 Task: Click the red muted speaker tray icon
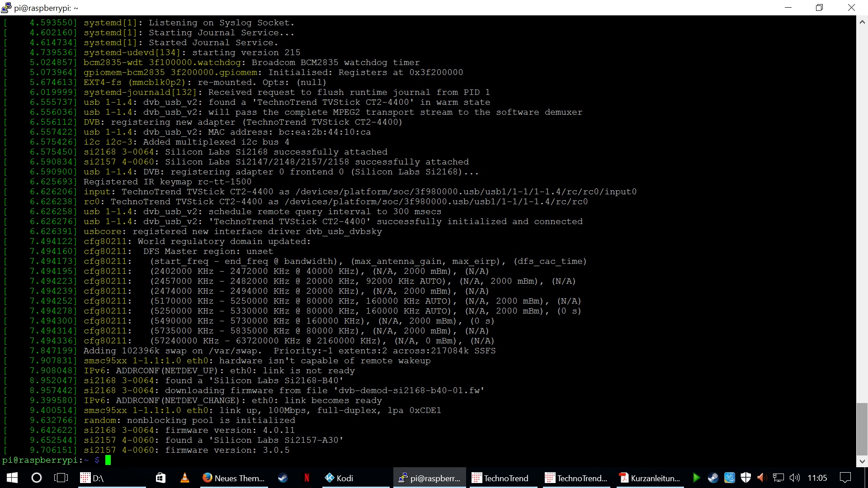point(762,478)
